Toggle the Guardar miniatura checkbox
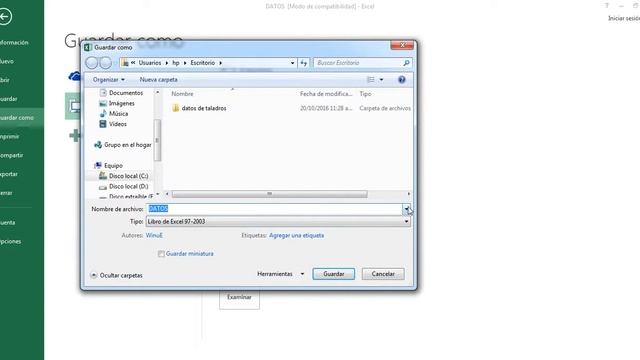The height and width of the screenshot is (360, 640). tap(161, 254)
